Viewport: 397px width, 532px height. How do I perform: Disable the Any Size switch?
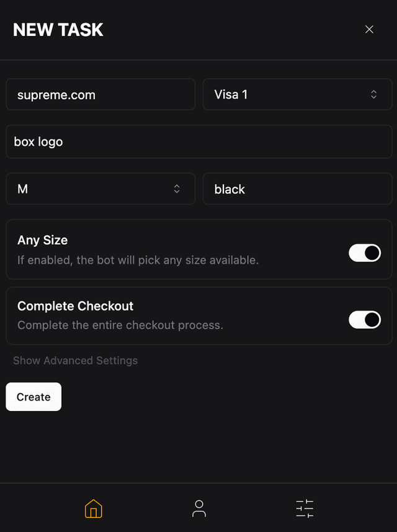[365, 253]
